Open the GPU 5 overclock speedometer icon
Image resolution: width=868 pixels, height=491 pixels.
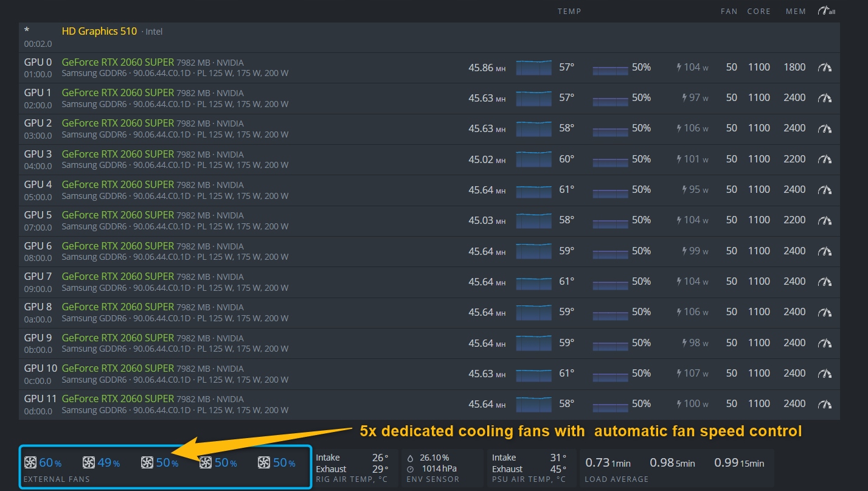825,220
